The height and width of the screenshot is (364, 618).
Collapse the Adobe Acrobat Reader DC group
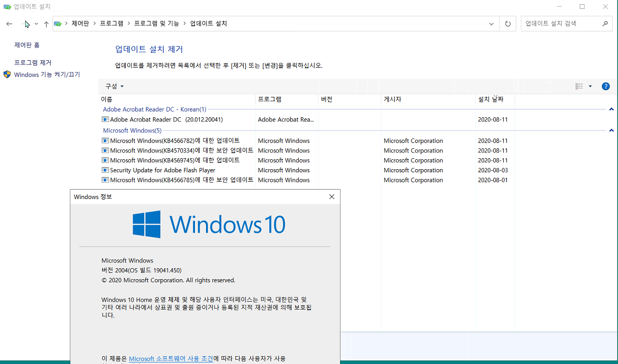(611, 109)
